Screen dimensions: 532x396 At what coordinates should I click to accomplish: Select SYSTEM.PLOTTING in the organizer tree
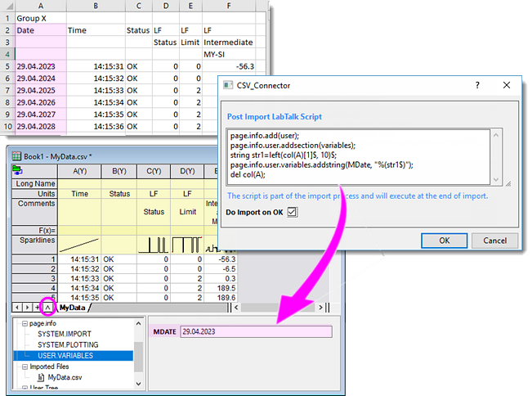click(69, 345)
